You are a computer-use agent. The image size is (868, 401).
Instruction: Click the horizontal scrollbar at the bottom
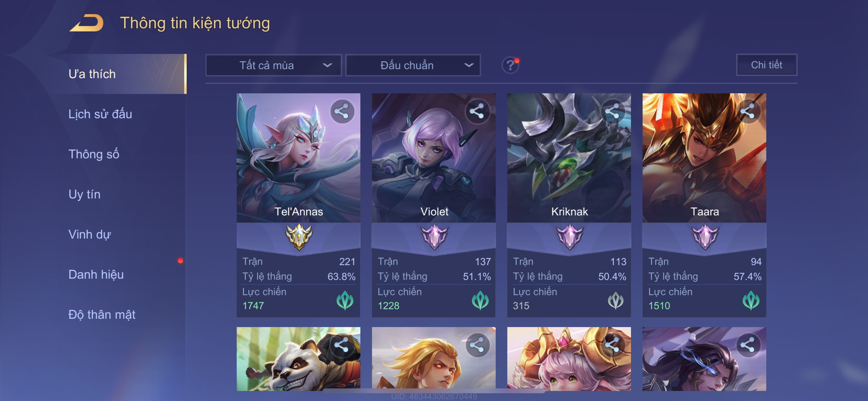[x=434, y=391]
